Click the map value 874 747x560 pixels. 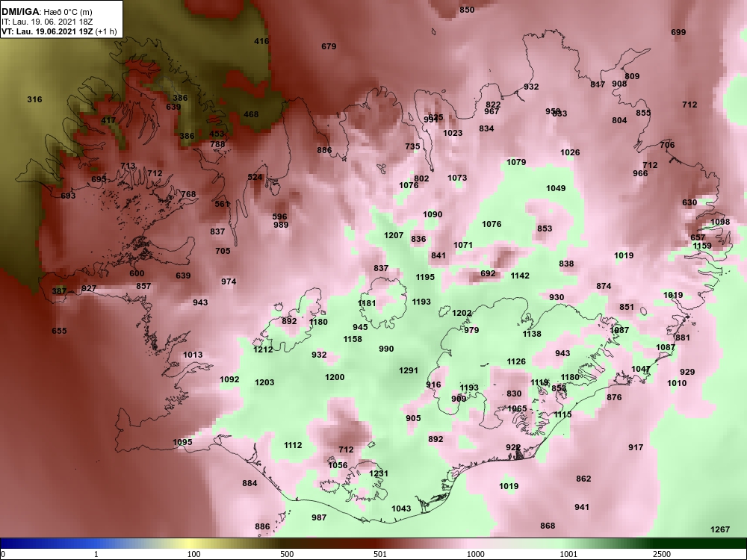[604, 286]
